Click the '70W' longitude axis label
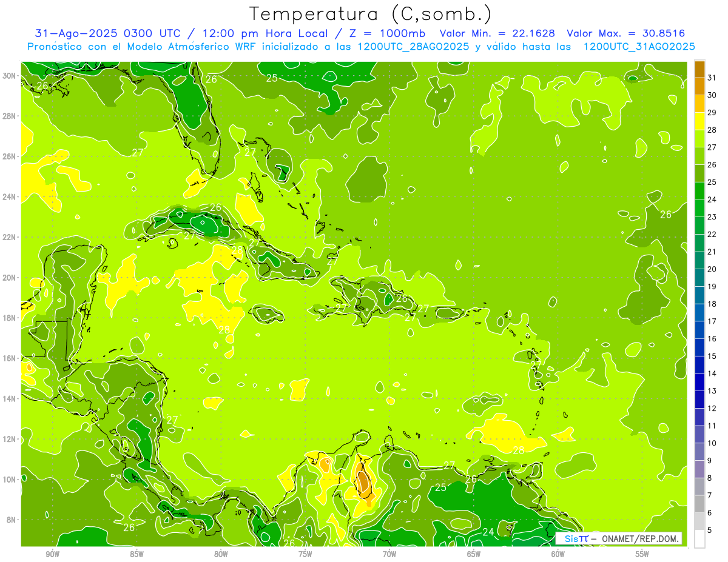 coord(389,555)
